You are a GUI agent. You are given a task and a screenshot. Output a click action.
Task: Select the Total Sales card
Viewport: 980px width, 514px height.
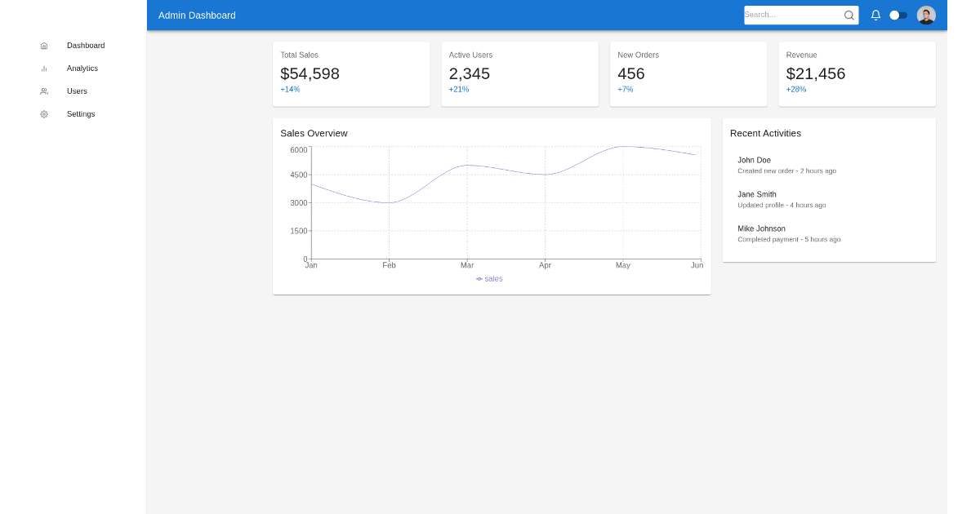(x=351, y=74)
